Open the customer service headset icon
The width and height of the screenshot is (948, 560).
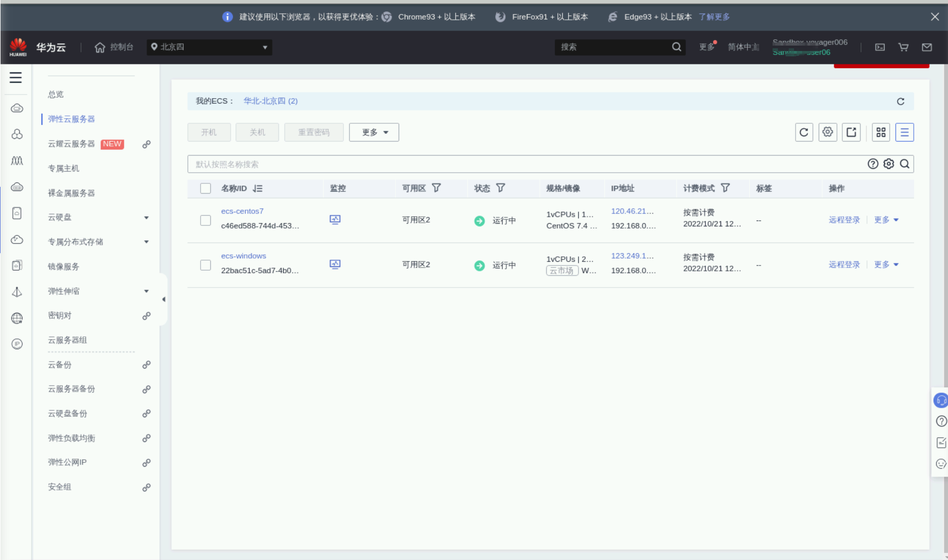point(941,400)
